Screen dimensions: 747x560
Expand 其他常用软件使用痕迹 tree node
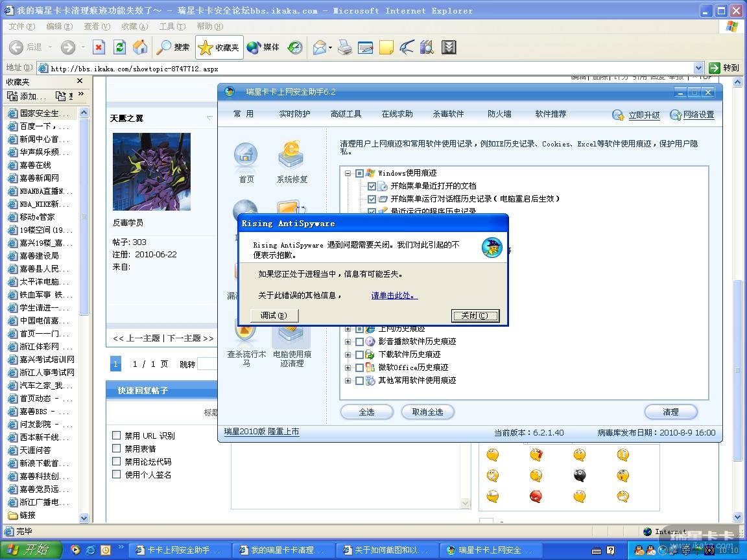tap(348, 380)
